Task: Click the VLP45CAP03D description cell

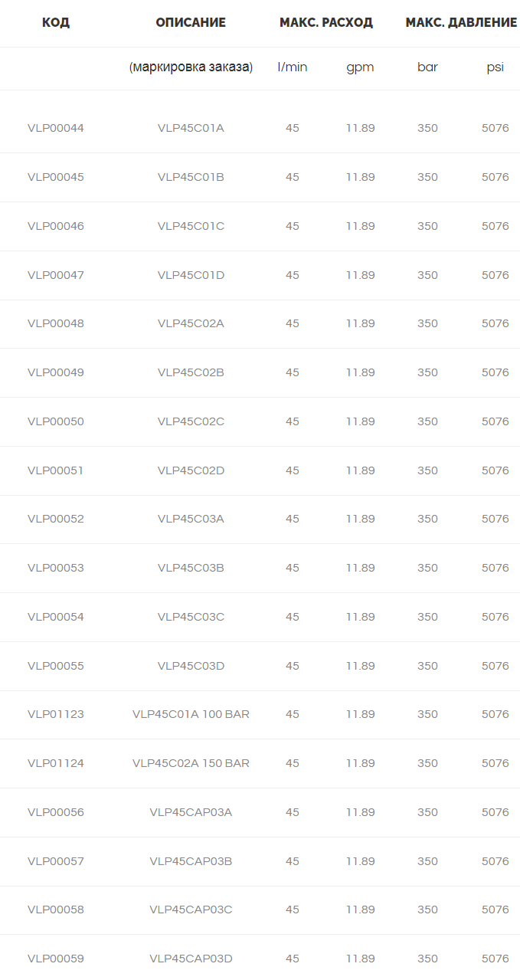Action: point(191,959)
